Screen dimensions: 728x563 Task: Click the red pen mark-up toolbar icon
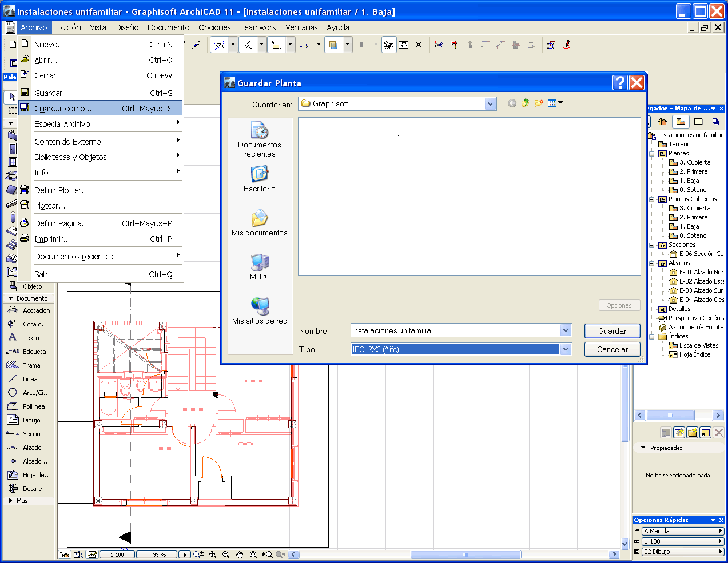click(x=567, y=45)
